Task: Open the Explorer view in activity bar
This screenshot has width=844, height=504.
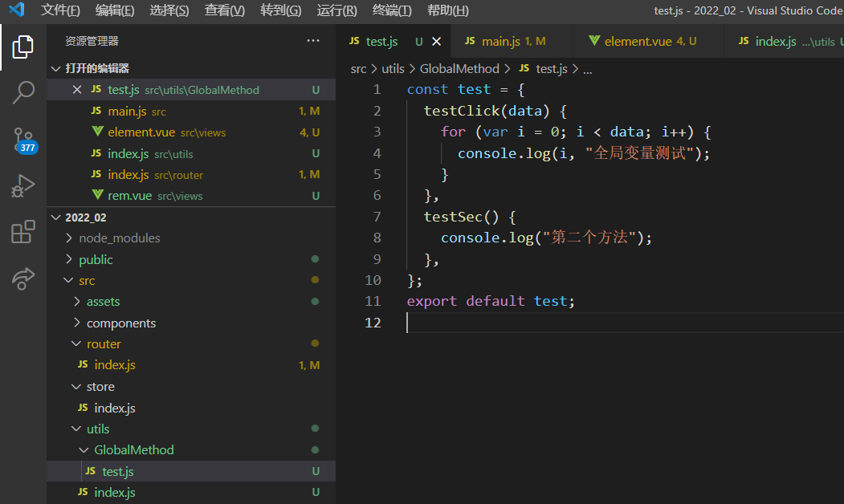Action: tap(22, 47)
